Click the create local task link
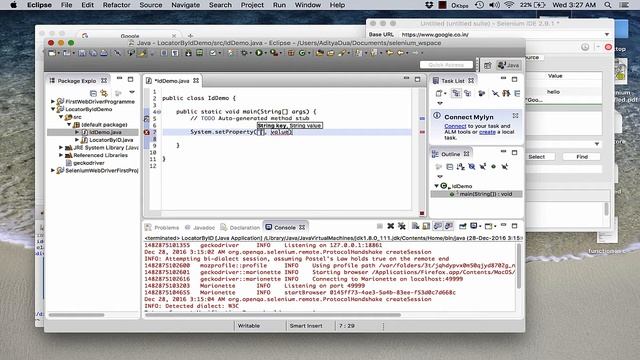This screenshot has height=360, width=640. pos(487,132)
